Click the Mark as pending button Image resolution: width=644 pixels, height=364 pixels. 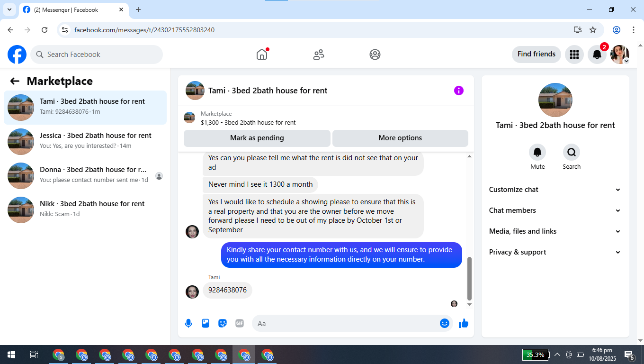coord(257,138)
